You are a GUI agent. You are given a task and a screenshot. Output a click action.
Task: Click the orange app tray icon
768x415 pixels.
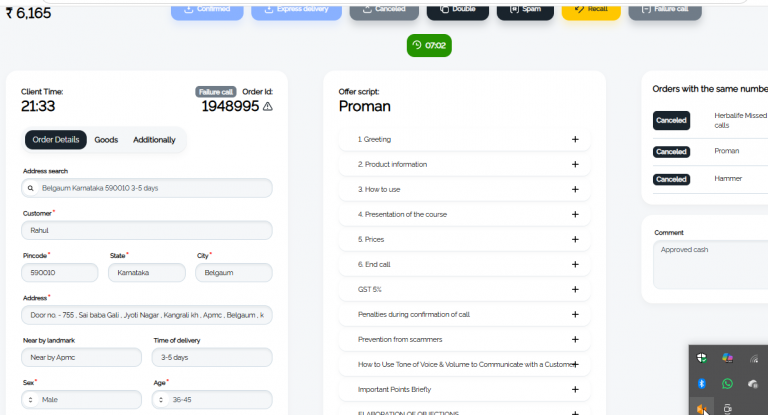click(x=701, y=409)
